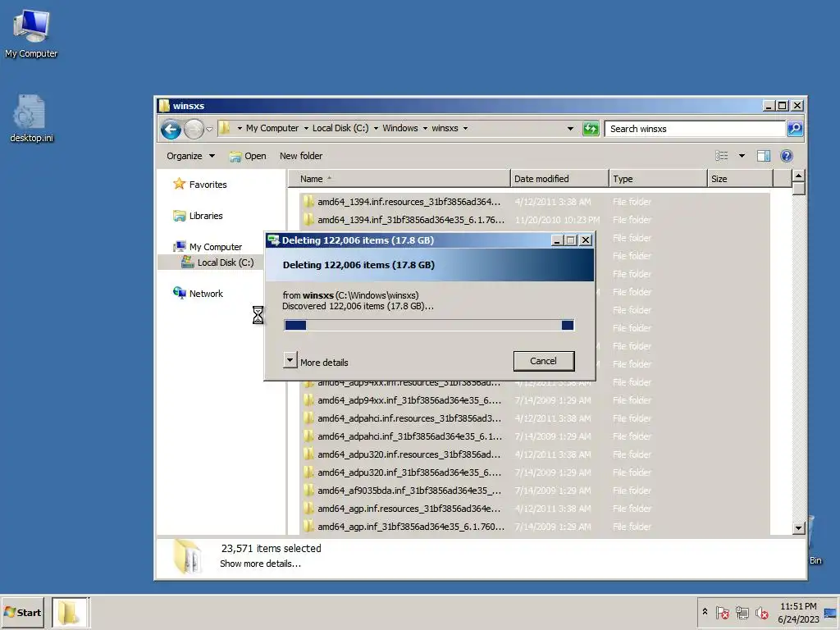Select Favorites in the navigation pane
The width and height of the screenshot is (840, 630).
[208, 185]
